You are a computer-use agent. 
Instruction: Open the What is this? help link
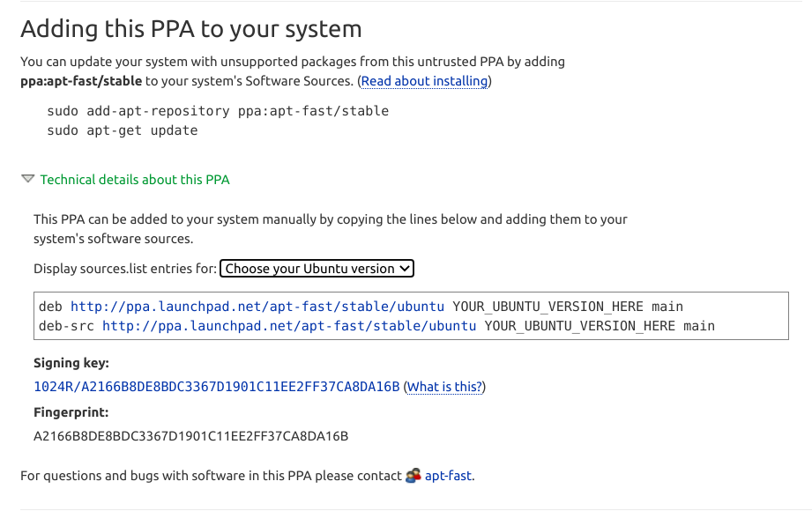pyautogui.click(x=444, y=387)
